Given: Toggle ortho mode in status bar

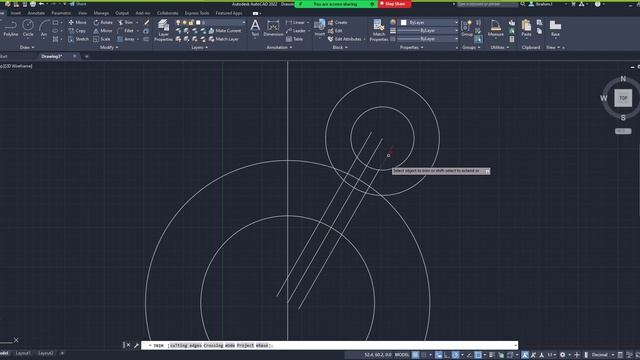Looking at the screenshot, I should point(447,355).
